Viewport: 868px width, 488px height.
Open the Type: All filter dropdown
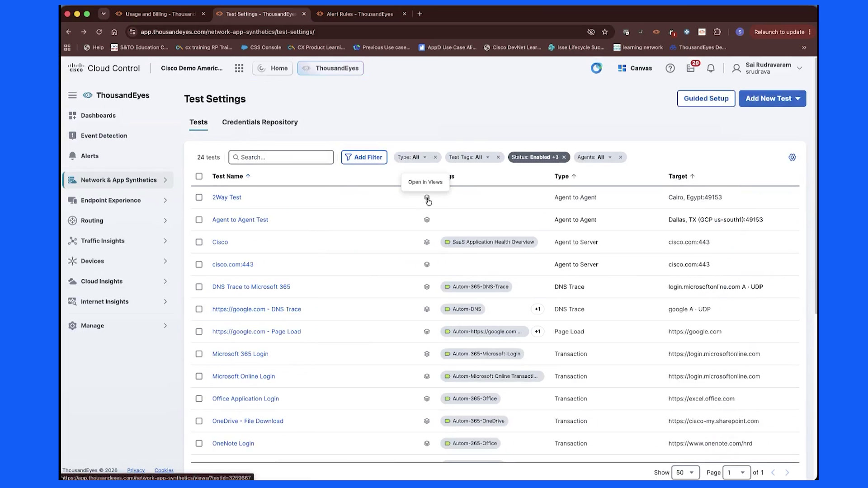point(412,157)
